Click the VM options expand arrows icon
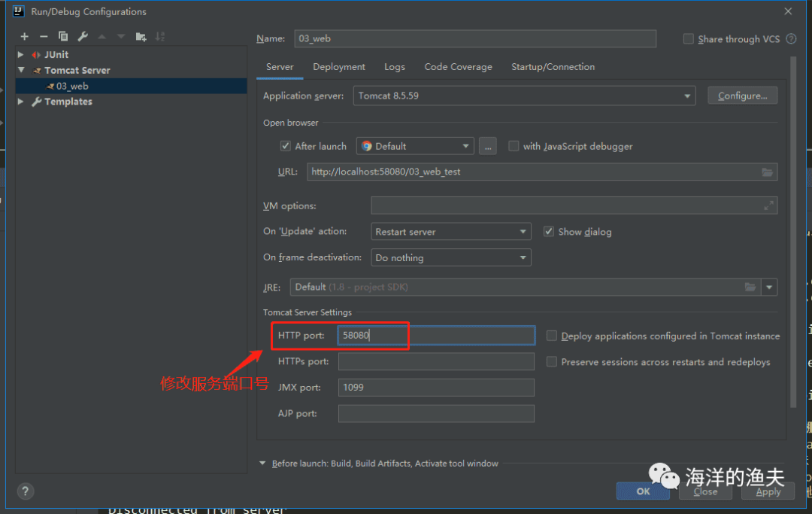The height and width of the screenshot is (514, 812). click(768, 205)
